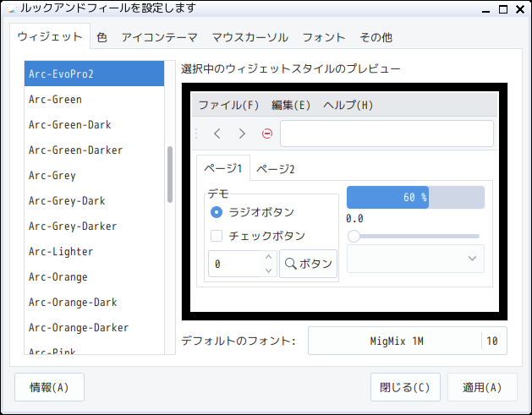Click the 適用(A) button
Image resolution: width=532 pixels, height=415 pixels.
pos(482,387)
